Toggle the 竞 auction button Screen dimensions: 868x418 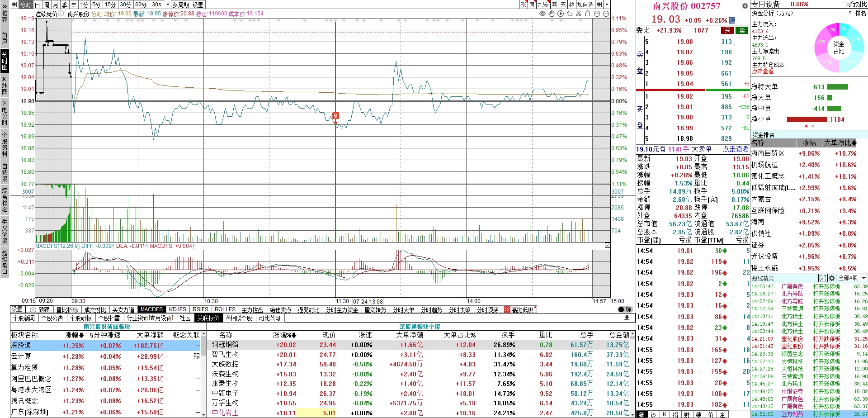(x=554, y=5)
